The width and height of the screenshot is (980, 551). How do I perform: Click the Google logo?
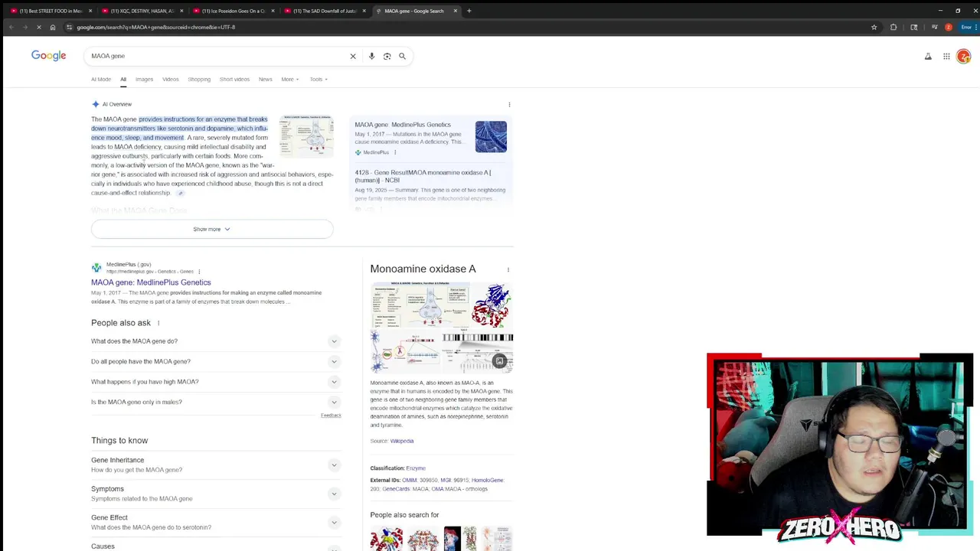tap(48, 56)
